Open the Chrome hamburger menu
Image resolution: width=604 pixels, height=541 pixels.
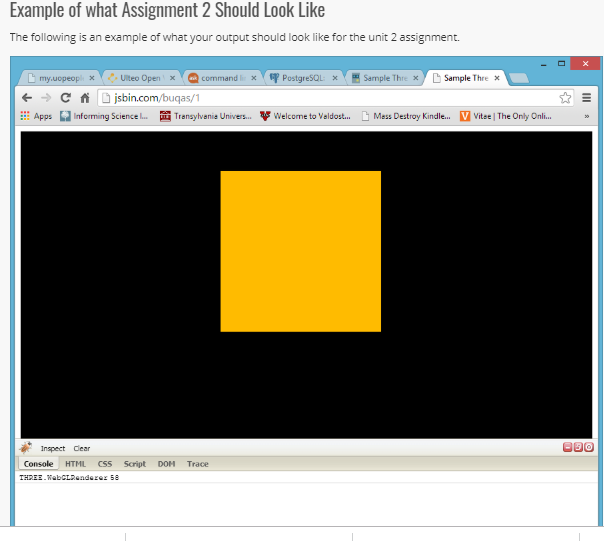point(586,98)
